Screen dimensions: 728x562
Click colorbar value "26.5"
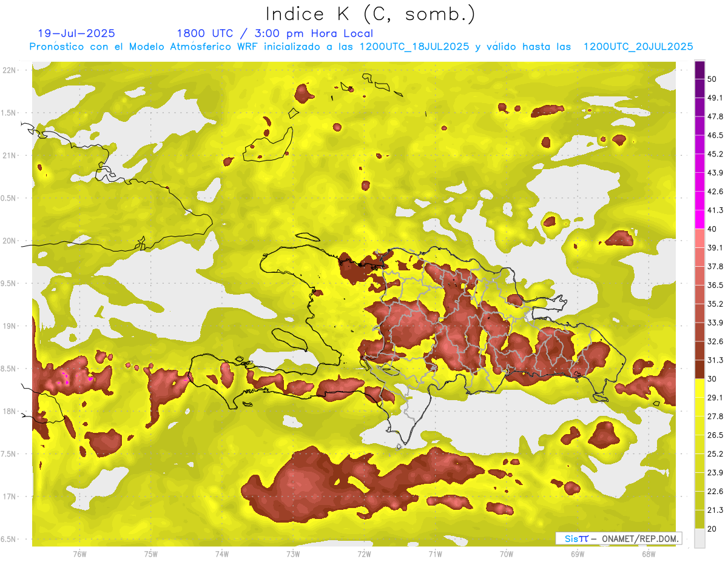(715, 435)
